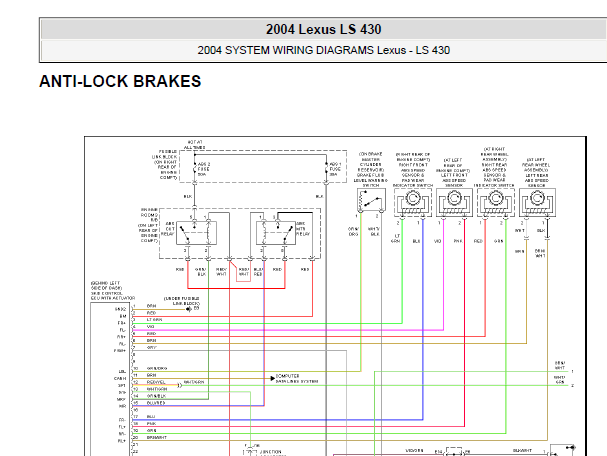Click the "CANH" terminal name on the ECU

click(x=120, y=378)
